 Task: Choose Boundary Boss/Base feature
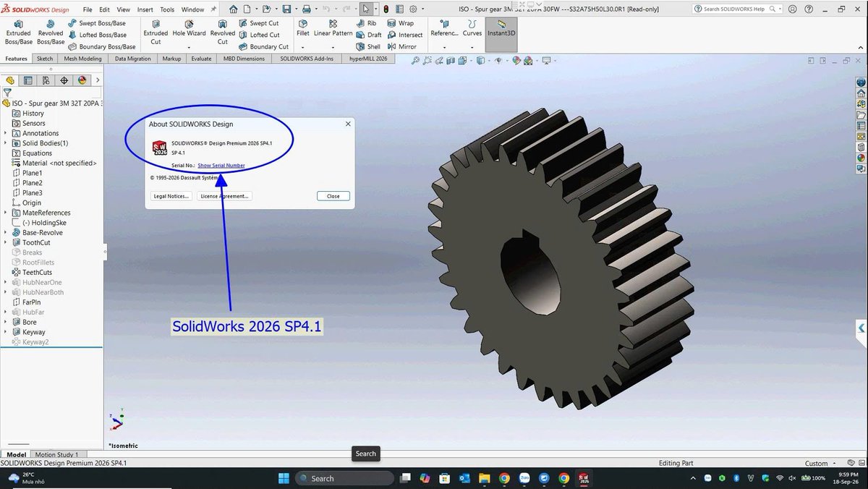click(x=101, y=46)
